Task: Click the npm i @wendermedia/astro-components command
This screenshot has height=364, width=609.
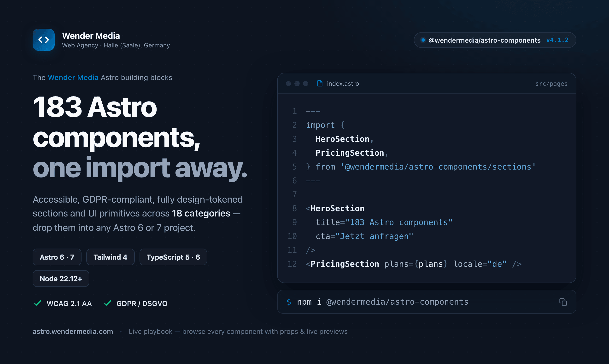Action: click(383, 302)
